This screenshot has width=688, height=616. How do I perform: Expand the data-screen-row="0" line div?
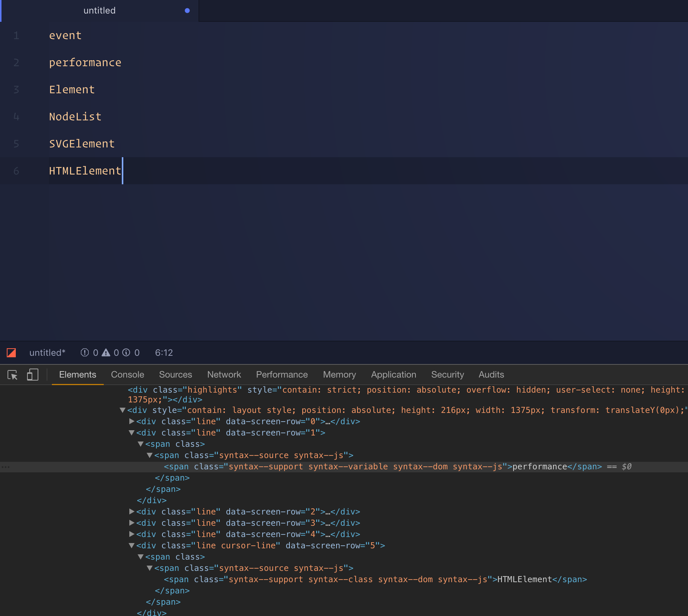[x=132, y=421]
